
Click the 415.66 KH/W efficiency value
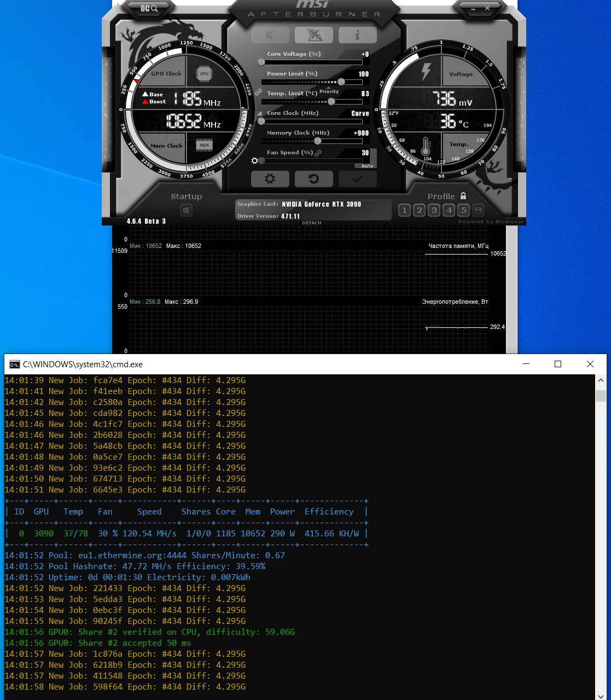pyautogui.click(x=332, y=533)
